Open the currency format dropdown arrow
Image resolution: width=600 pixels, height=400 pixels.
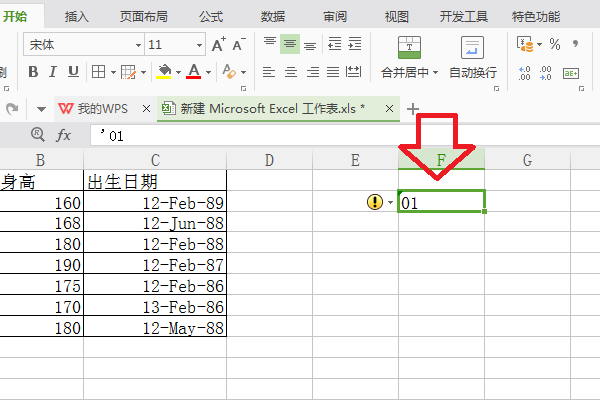tap(540, 44)
